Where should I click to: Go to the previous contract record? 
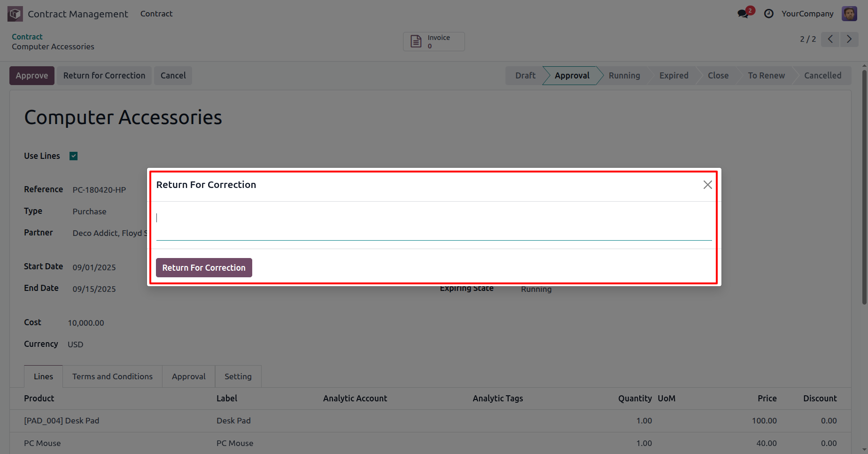[830, 39]
